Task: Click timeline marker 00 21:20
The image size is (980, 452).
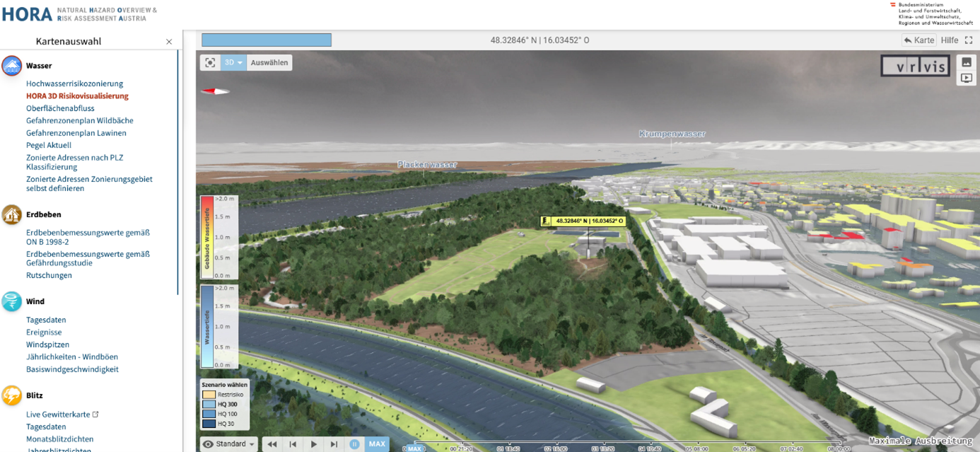Action: click(461, 448)
